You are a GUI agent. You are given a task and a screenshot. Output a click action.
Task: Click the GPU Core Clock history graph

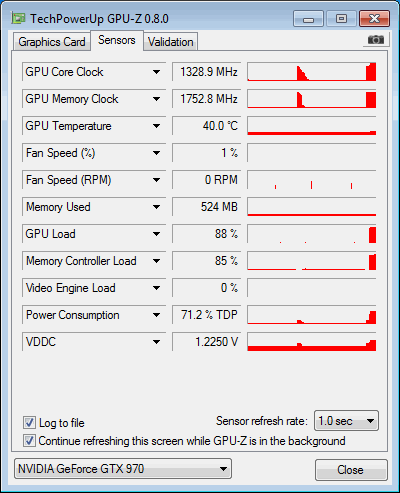(x=312, y=72)
